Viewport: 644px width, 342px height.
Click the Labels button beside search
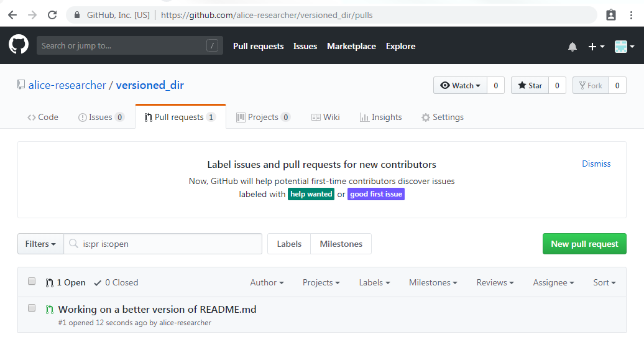coord(289,244)
